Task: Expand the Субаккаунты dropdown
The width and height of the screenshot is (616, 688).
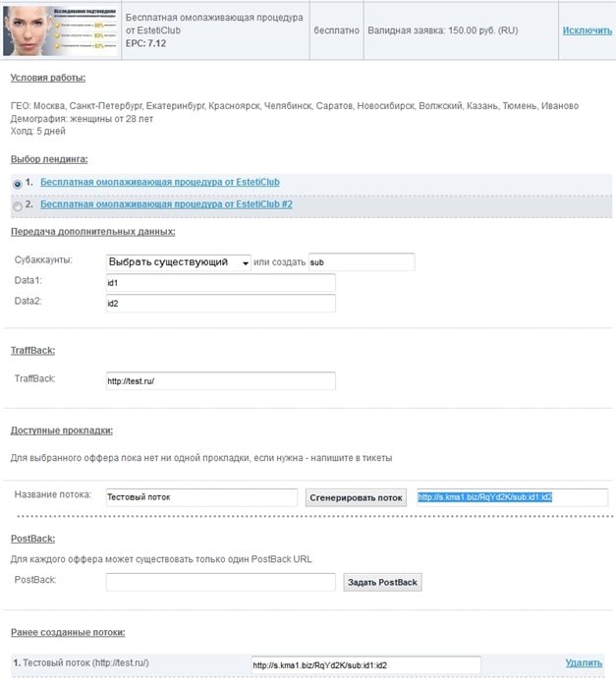Action: coord(178,262)
